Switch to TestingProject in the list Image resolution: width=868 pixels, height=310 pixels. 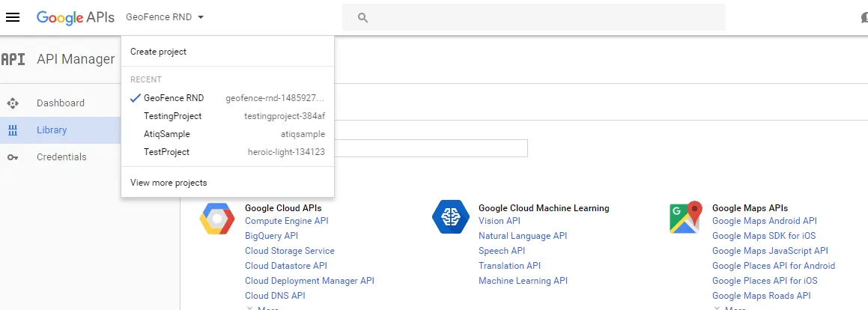pyautogui.click(x=173, y=116)
